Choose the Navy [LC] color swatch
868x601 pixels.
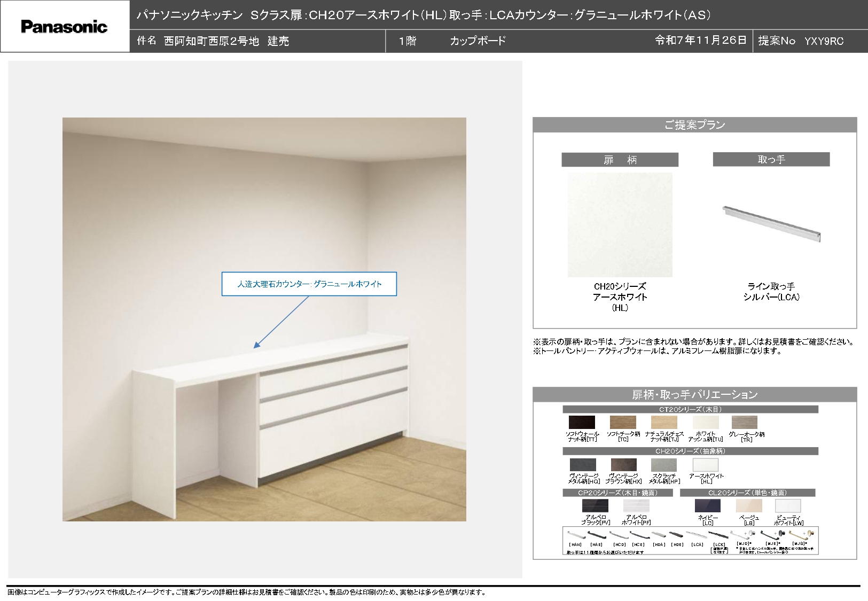pyautogui.click(x=707, y=505)
